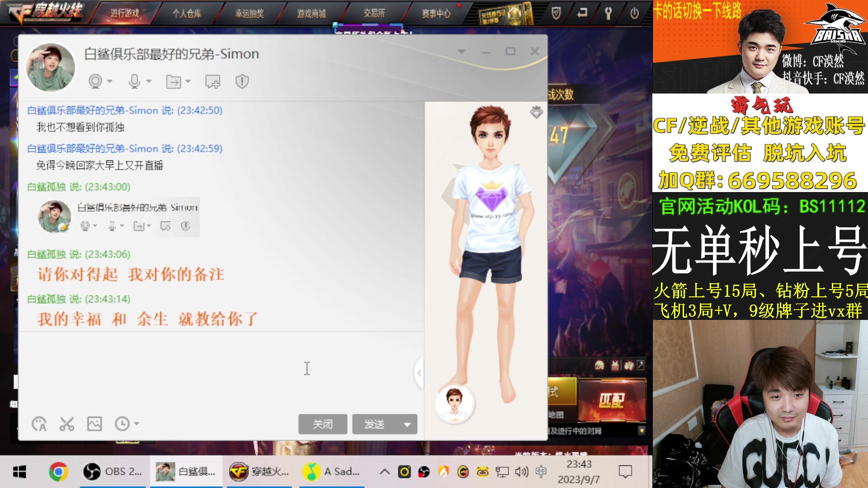This screenshot has width=868, height=488.
Task: Open the 赛事中心 tab in CrossFire
Action: pos(436,13)
